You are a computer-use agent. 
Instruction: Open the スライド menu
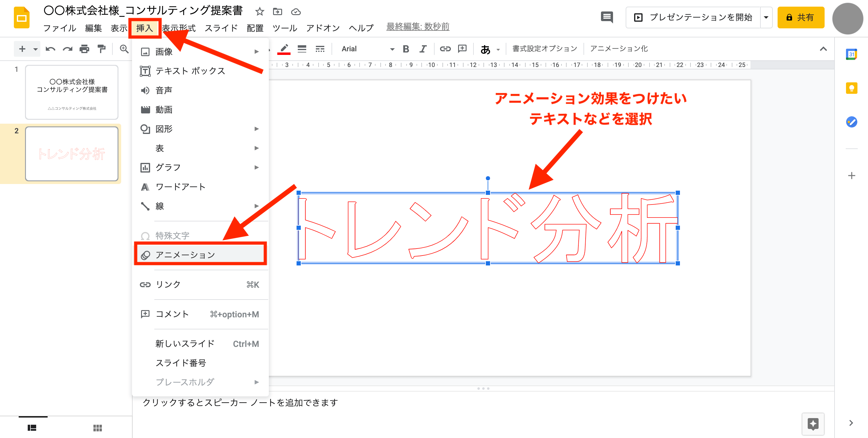[221, 28]
